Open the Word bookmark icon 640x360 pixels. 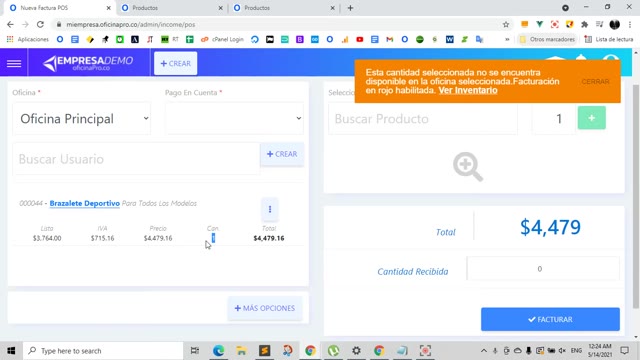coord(450,39)
